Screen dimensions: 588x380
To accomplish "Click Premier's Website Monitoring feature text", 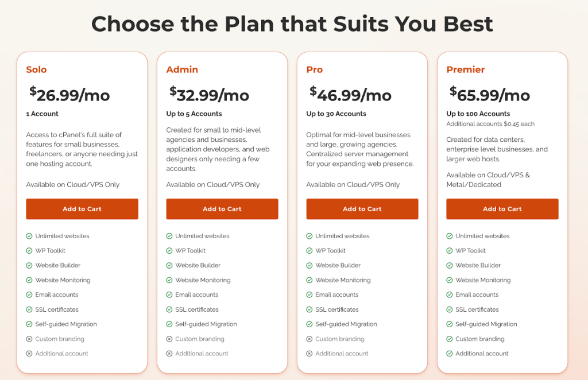I will pyautogui.click(x=483, y=280).
